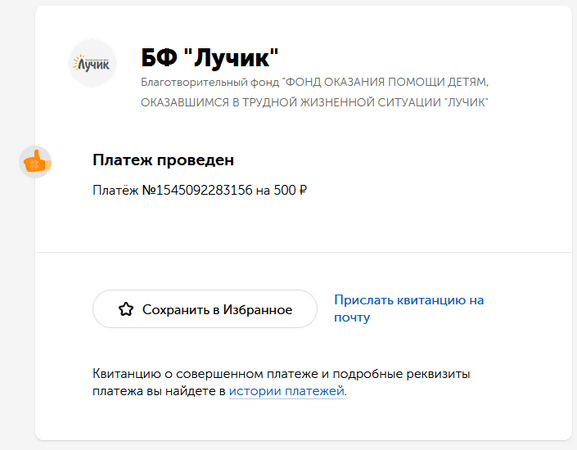Image resolution: width=577 pixels, height=450 pixels.
Task: Click the Платеж проведен status text
Action: [163, 160]
